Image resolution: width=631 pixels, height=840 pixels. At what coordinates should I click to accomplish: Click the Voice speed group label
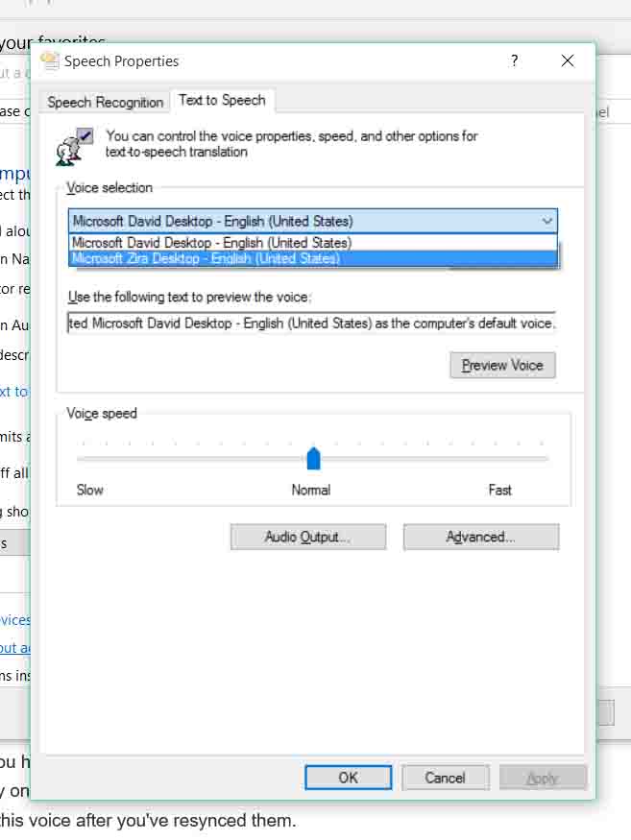click(102, 413)
